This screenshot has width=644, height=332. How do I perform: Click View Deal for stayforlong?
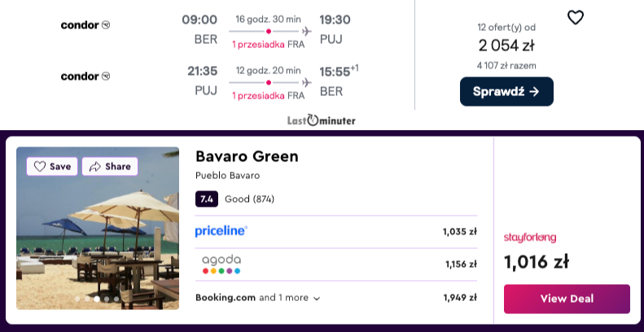tap(567, 299)
